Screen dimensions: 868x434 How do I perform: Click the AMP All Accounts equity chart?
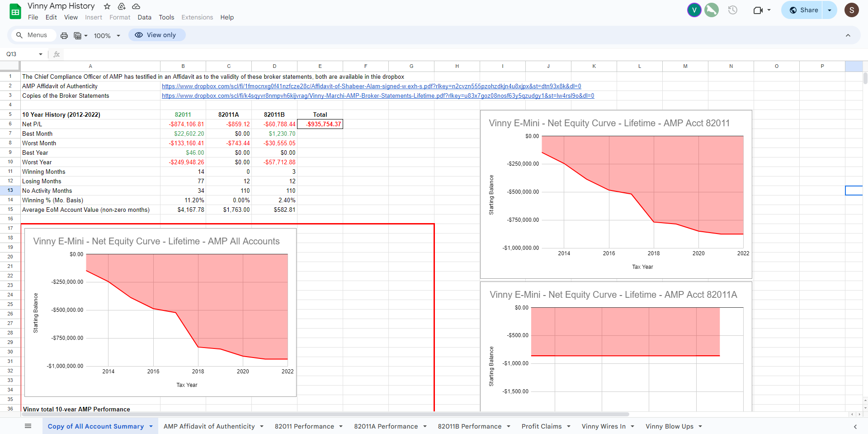160,312
